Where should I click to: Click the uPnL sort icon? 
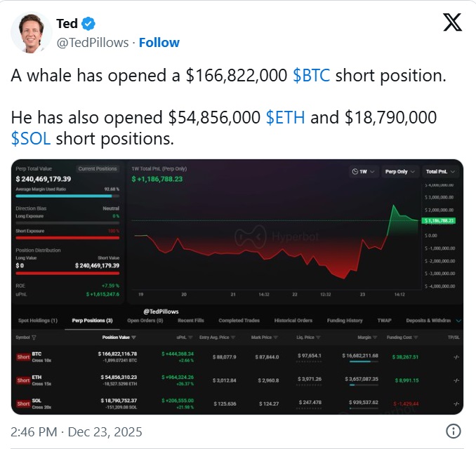[x=189, y=337]
